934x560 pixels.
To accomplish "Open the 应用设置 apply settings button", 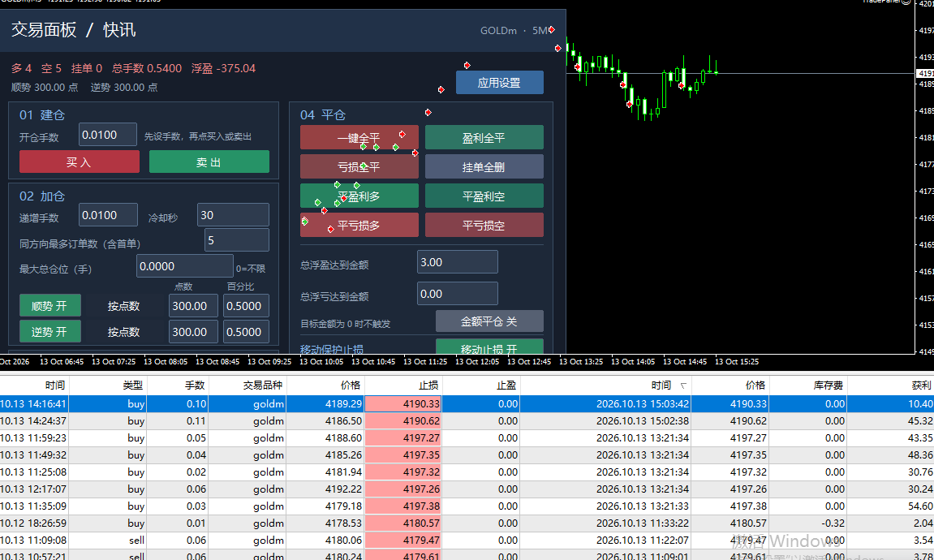I will 500,82.
